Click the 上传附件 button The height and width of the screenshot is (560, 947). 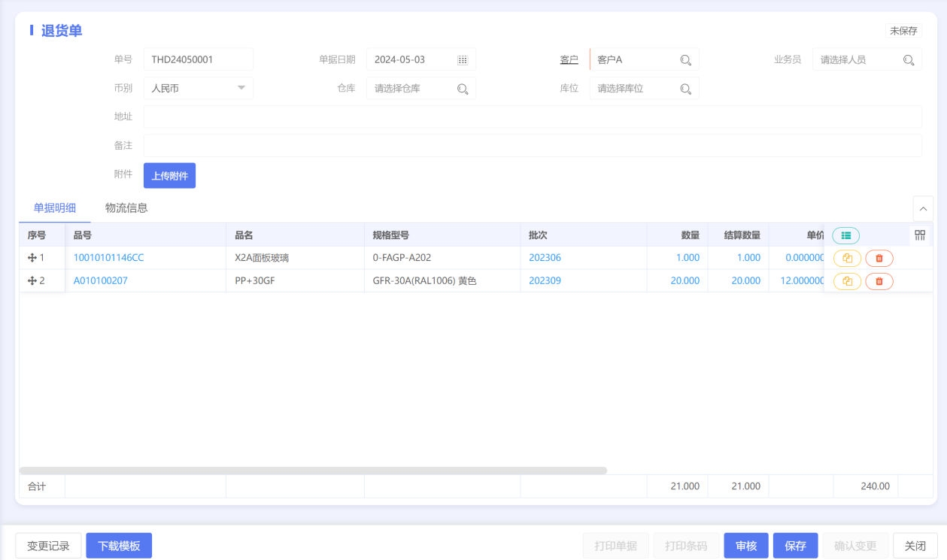click(170, 176)
